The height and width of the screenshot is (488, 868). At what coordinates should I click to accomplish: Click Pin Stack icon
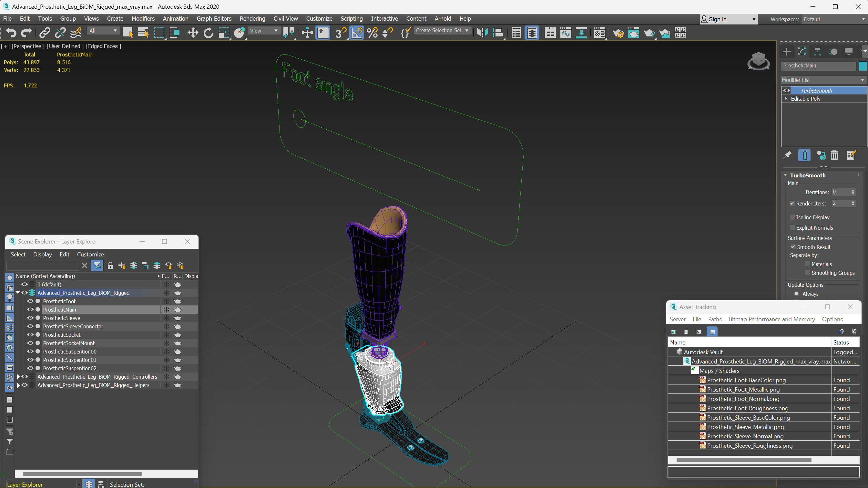[787, 155]
